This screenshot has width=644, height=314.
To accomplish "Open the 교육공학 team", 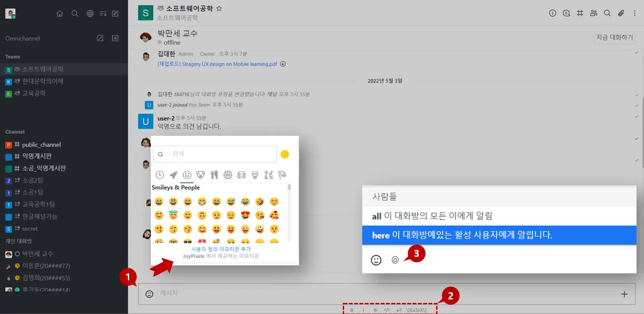I will tap(64, 93).
